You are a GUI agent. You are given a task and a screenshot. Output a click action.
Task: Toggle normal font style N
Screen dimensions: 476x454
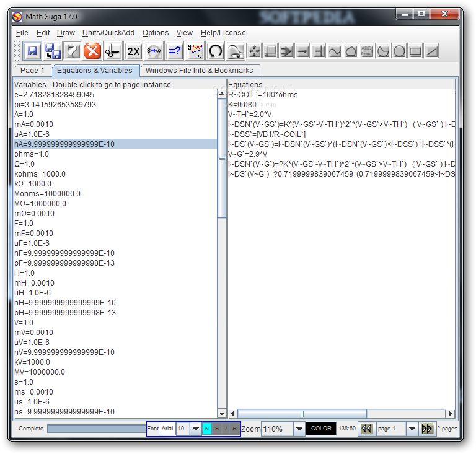click(x=207, y=429)
